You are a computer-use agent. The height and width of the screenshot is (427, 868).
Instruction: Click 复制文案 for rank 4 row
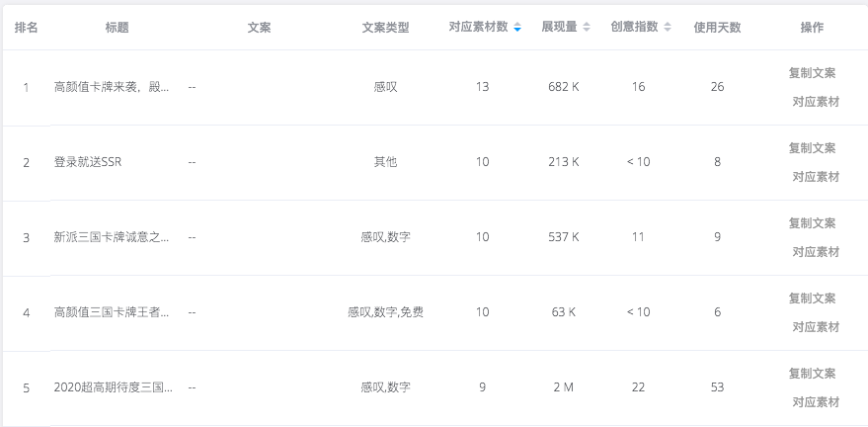point(812,299)
